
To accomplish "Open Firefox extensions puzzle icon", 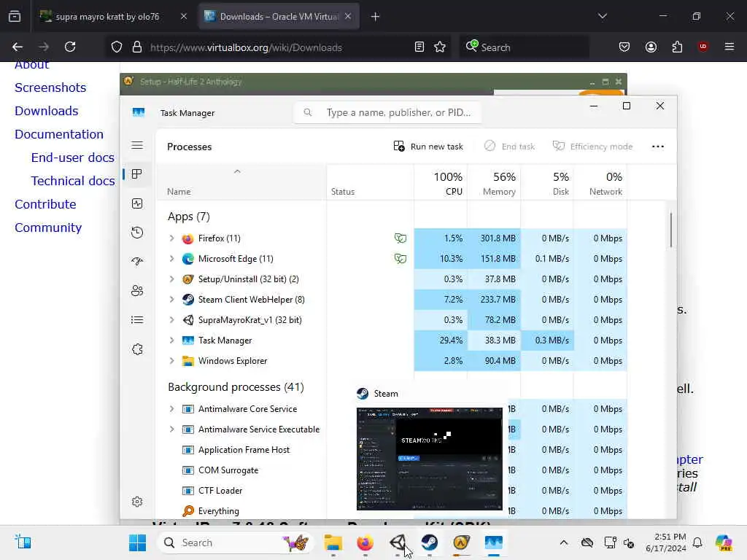I will pos(677,47).
